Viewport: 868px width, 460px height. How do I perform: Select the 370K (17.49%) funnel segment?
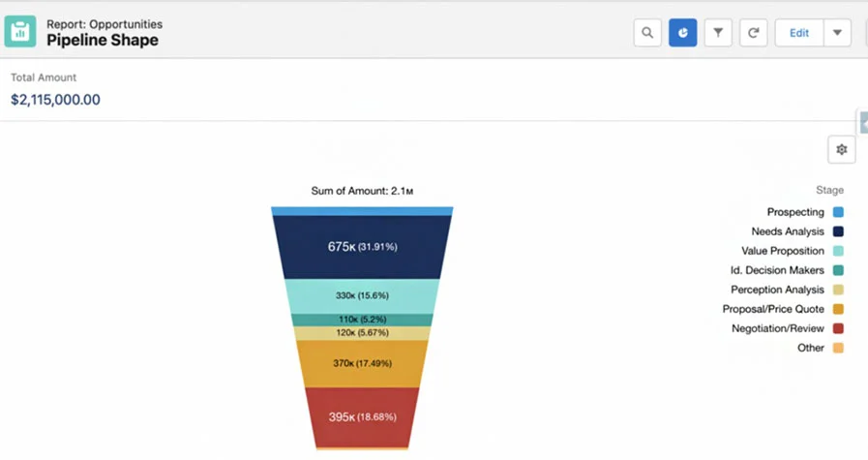click(x=362, y=363)
